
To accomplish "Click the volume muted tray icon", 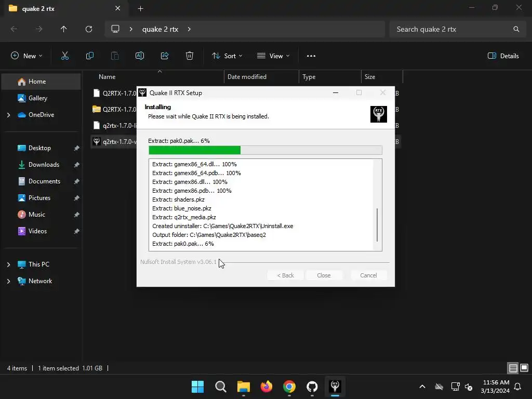I will click(469, 387).
